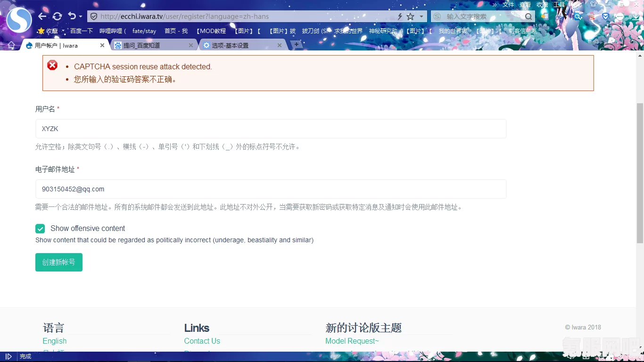Image resolution: width=644 pixels, height=362 pixels.
Task: Open the 查看 menu
Action: [x=525, y=4]
